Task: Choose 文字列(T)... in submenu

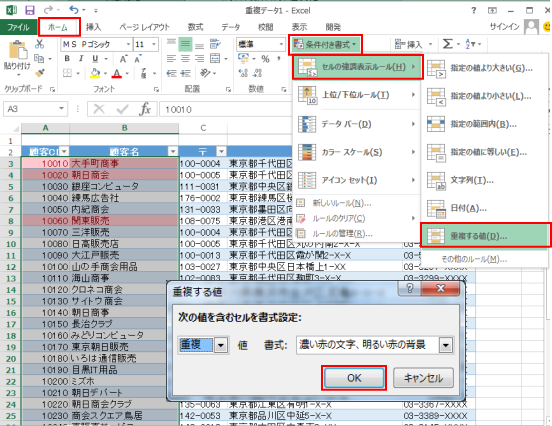Action: click(485, 180)
